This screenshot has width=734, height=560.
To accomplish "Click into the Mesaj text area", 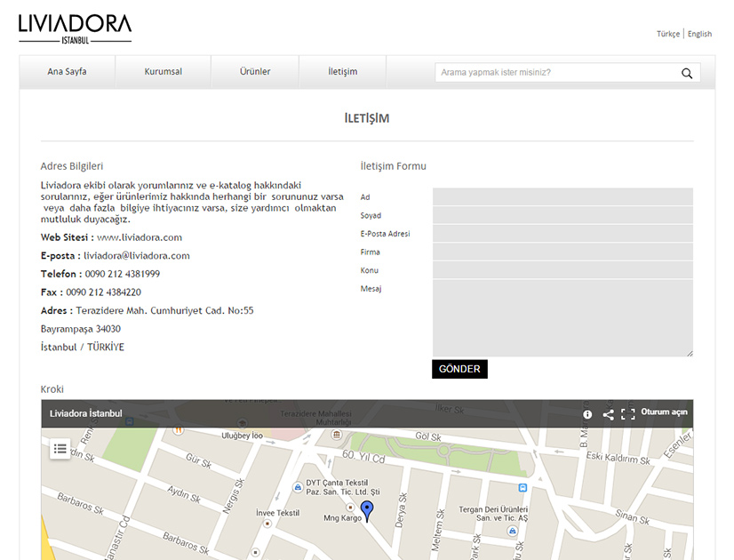I will (562, 317).
